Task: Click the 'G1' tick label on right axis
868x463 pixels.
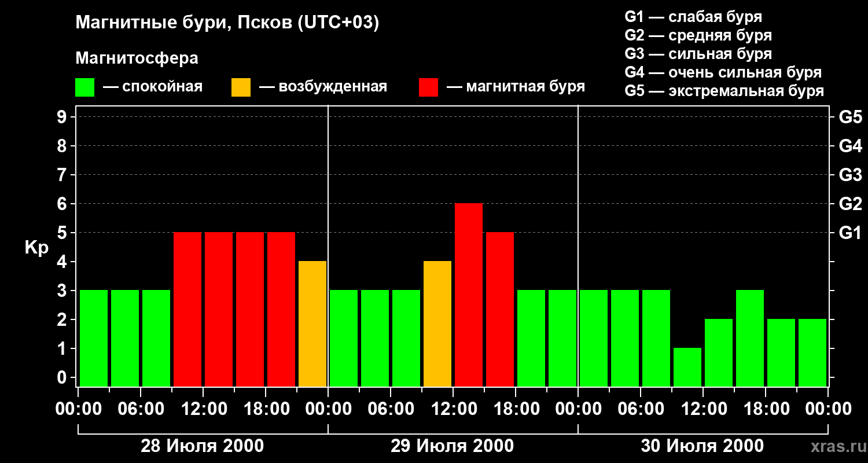Action: [851, 233]
